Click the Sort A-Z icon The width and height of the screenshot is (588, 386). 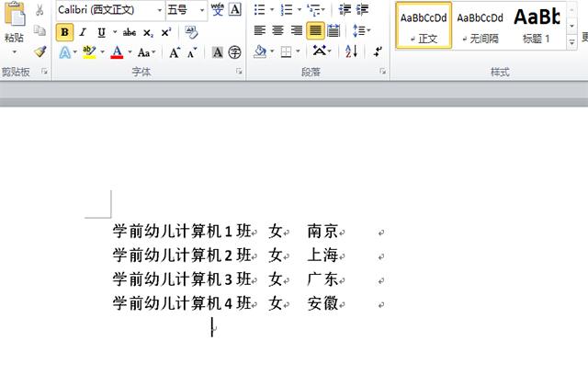[x=351, y=51]
